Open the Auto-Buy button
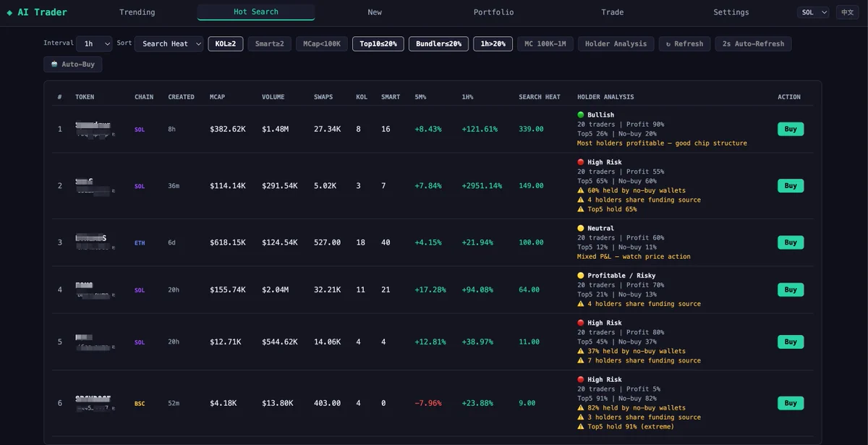Image resolution: width=868 pixels, height=445 pixels. pos(73,64)
